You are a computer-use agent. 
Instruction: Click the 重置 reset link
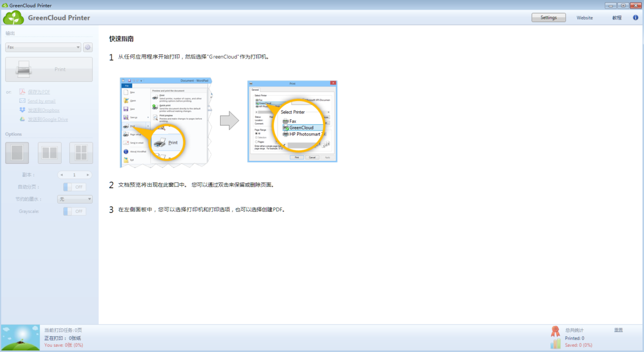pos(619,330)
